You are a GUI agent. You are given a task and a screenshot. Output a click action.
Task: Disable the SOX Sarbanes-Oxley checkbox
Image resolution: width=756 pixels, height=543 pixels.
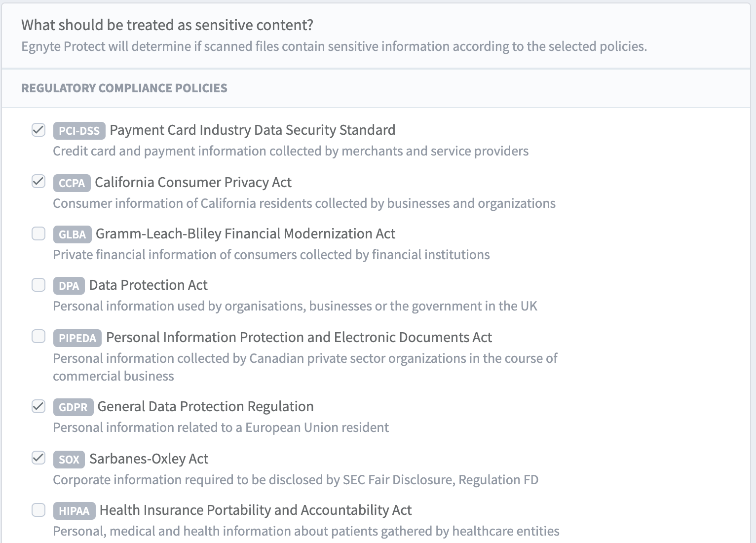[x=38, y=458]
